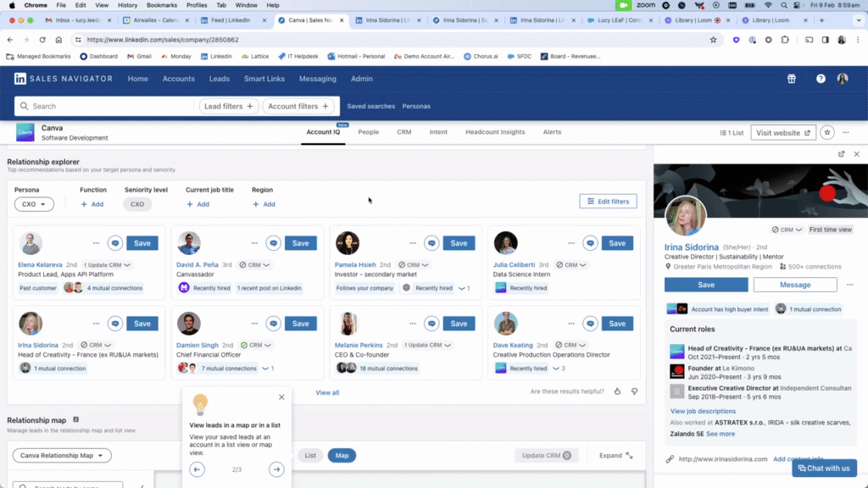Image resolution: width=868 pixels, height=488 pixels.
Task: Click the Edit filters button
Action: pyautogui.click(x=608, y=202)
